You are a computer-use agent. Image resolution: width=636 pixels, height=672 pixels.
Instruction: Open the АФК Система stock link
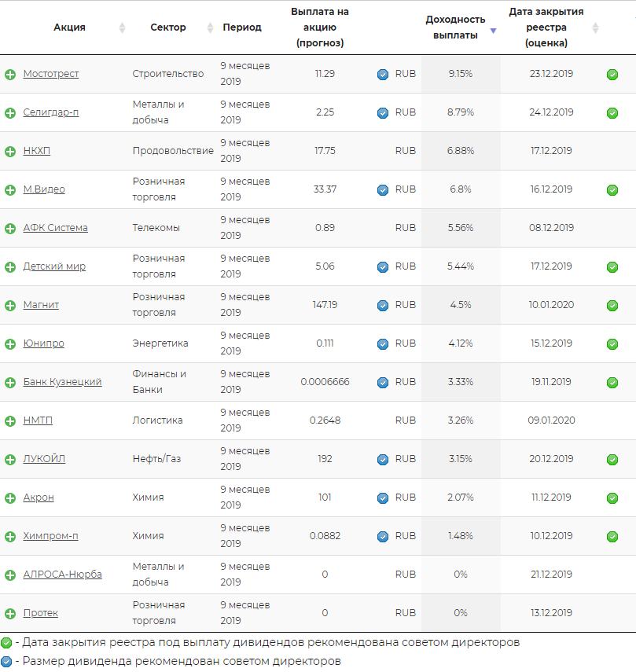[x=55, y=228]
